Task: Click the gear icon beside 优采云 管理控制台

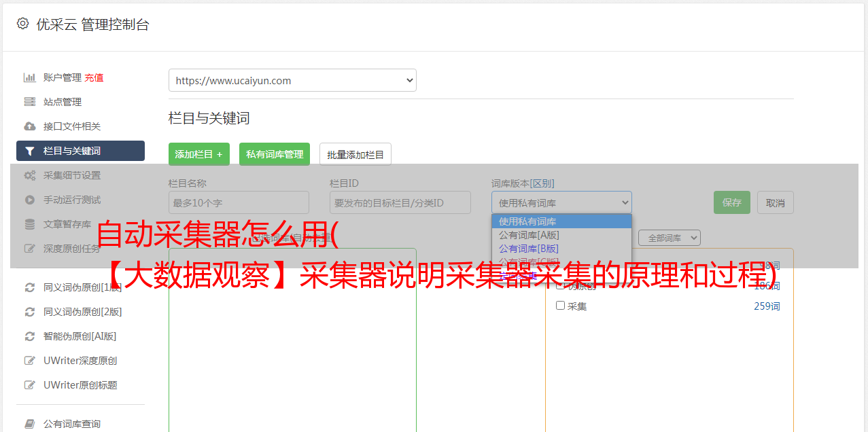Action: (22, 24)
